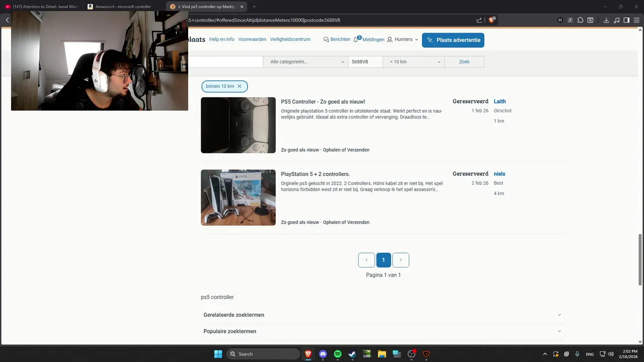
Task: Click the microphone icon in the system tray
Action: point(578,354)
